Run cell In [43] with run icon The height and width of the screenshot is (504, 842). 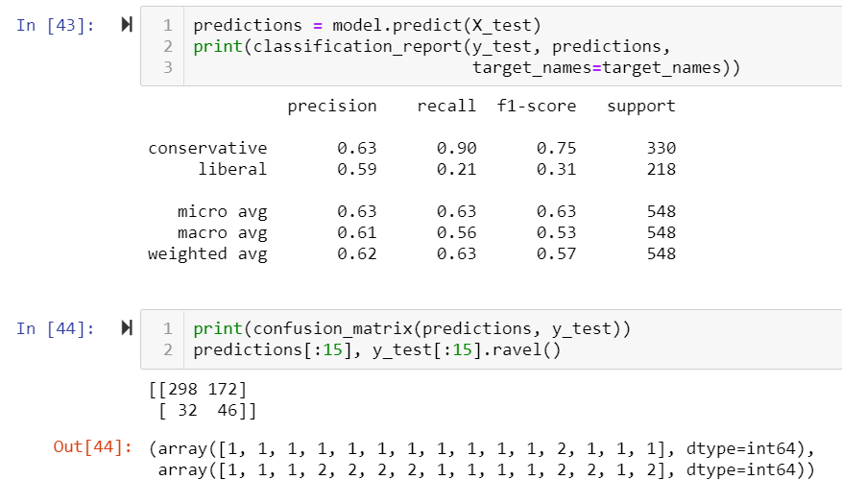pos(127,24)
